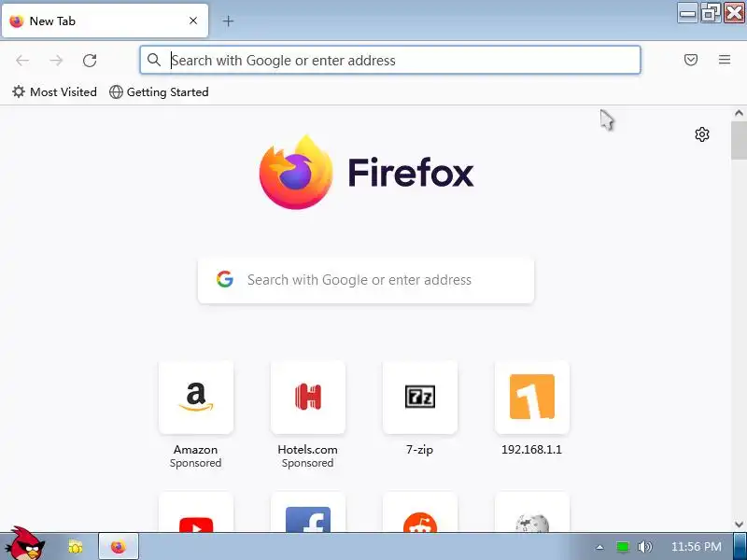Open the Wikipedia shortcut tile
The width and height of the screenshot is (747, 560).
(532, 512)
